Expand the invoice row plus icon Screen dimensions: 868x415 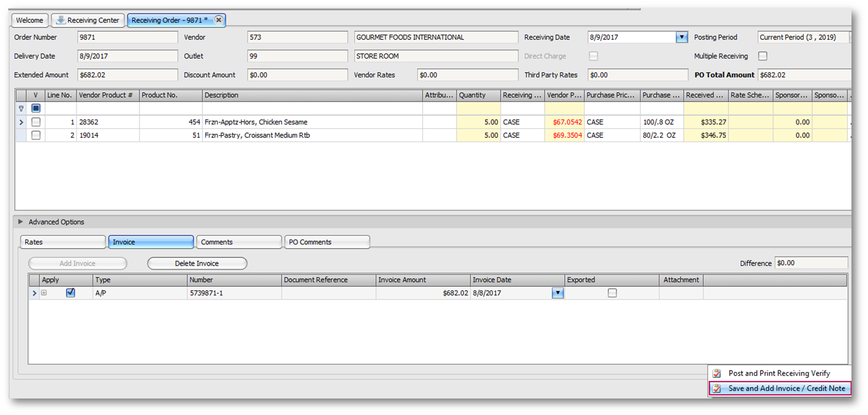tap(44, 293)
